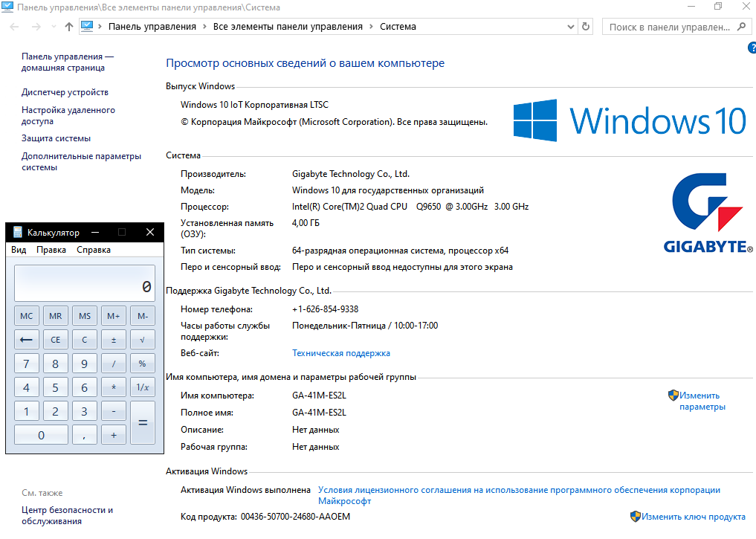Refresh the Control Panel page

coord(586,27)
